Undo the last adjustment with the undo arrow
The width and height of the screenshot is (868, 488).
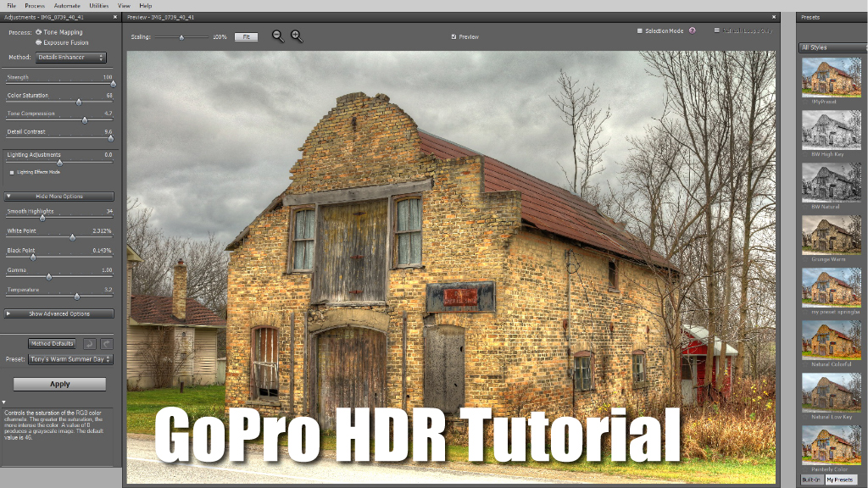[x=90, y=344]
